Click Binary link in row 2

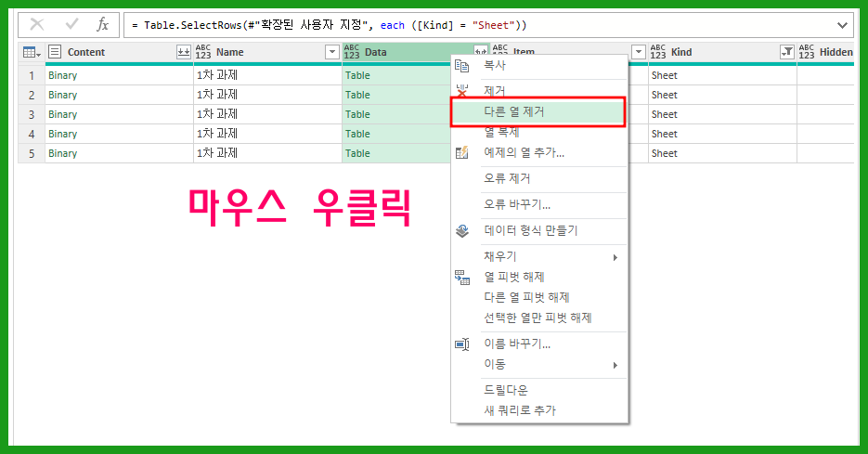point(62,95)
